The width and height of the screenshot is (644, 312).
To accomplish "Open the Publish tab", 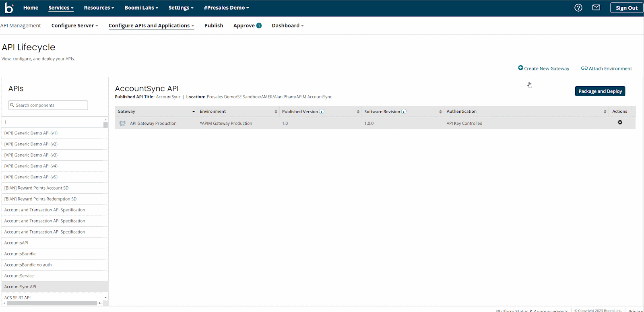I will click(x=214, y=25).
